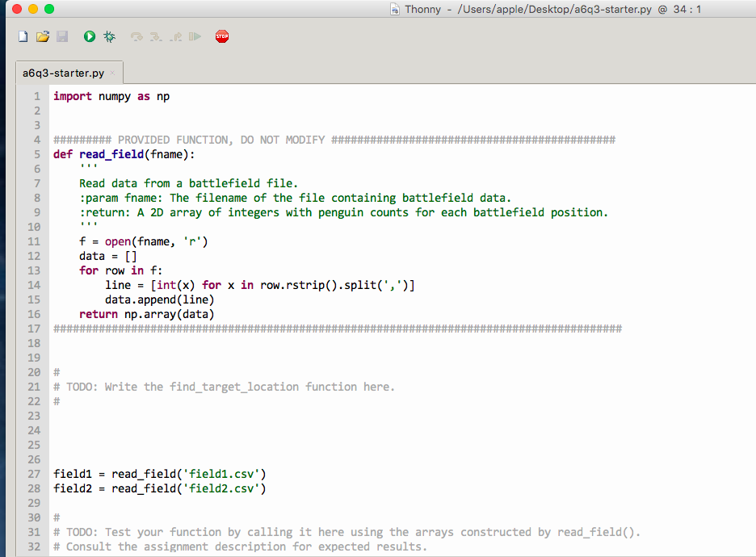Debug current script with the bug icon
The height and width of the screenshot is (557, 756).
point(110,36)
